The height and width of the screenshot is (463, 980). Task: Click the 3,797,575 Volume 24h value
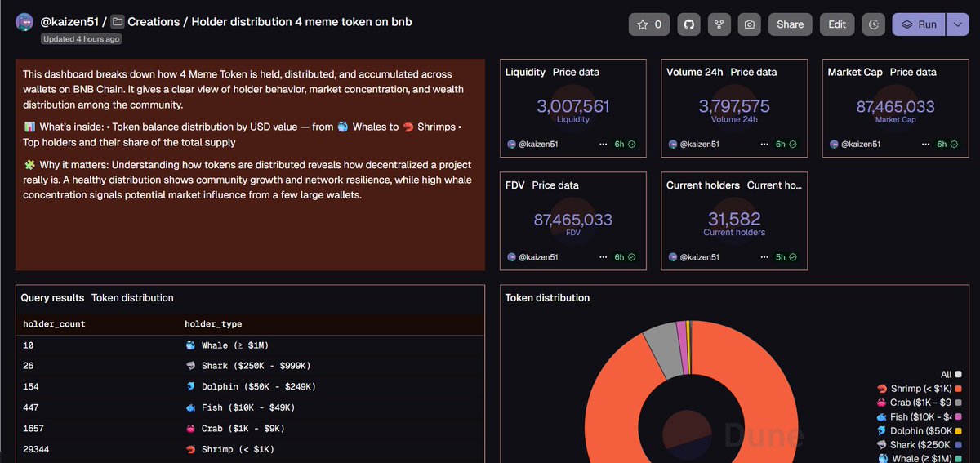pos(734,105)
